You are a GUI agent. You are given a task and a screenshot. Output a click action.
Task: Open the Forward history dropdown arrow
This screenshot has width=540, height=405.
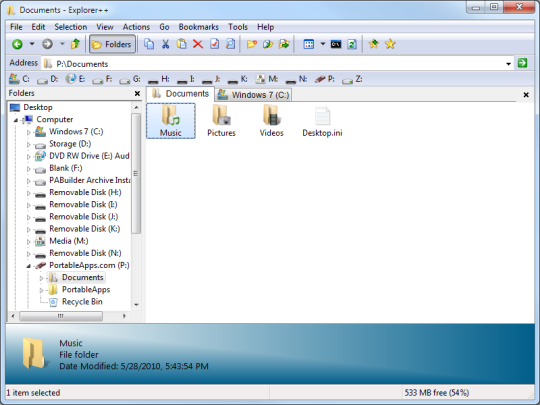point(62,44)
